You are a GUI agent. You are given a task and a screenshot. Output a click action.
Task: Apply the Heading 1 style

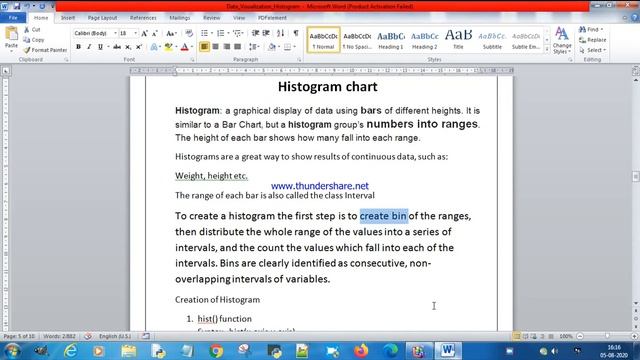tap(391, 40)
